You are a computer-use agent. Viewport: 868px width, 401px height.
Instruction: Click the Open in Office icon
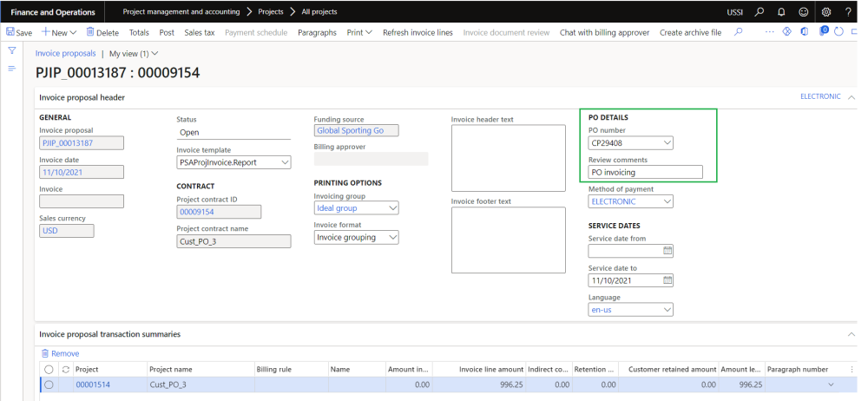803,32
